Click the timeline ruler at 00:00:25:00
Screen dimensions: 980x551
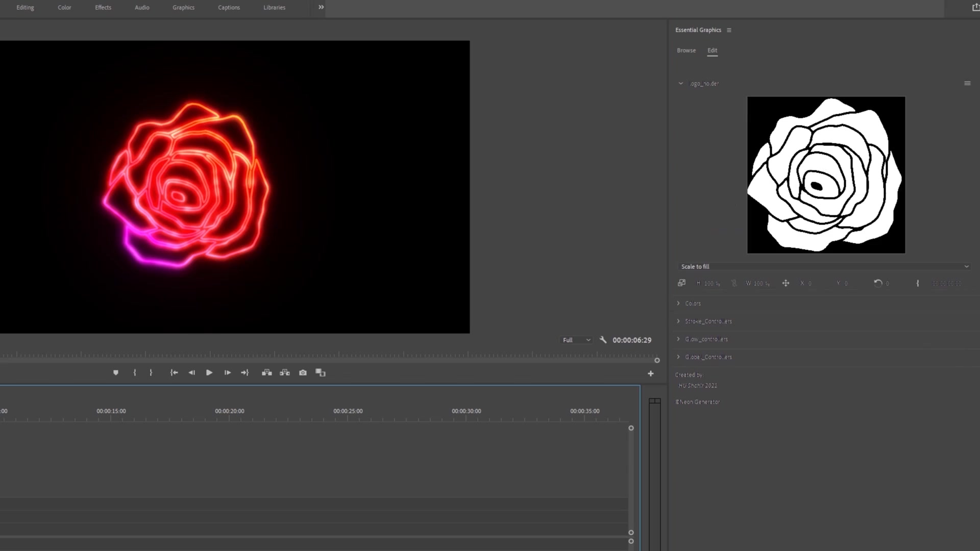click(x=348, y=411)
